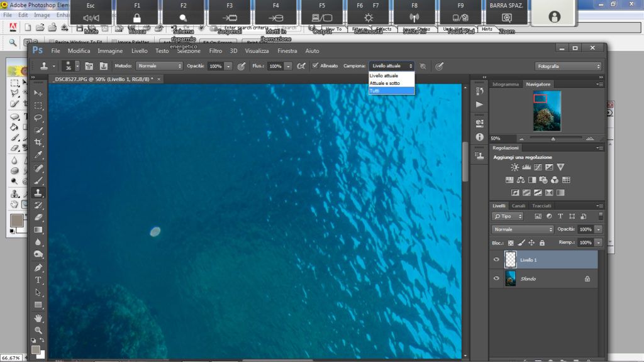
Task: Toggle visibility of the Sfondo layer
Action: click(x=496, y=278)
